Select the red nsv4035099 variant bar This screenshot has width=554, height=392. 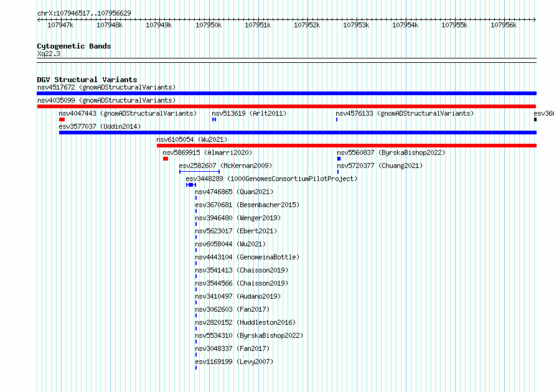pos(286,106)
